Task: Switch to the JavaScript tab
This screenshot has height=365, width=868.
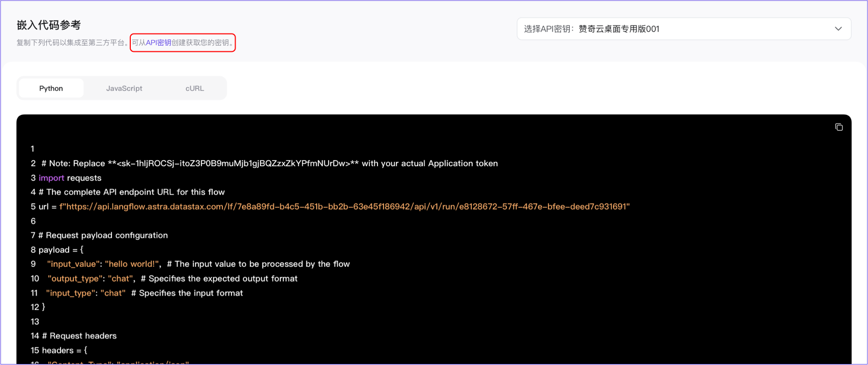Action: [x=124, y=88]
